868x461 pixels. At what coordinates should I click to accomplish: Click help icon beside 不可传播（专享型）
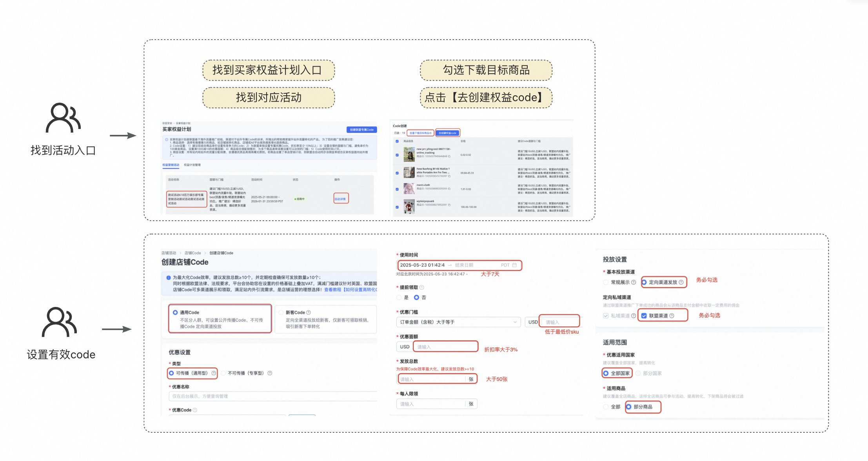(x=270, y=373)
